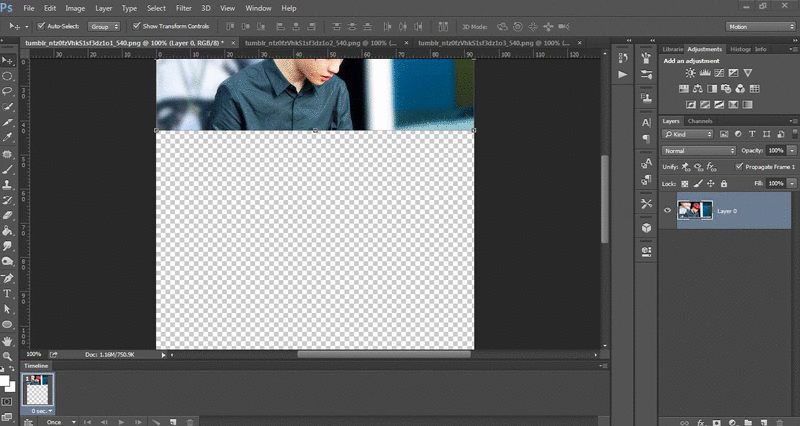Lock image pixels with brush icon
The image size is (800, 426).
coord(698,184)
